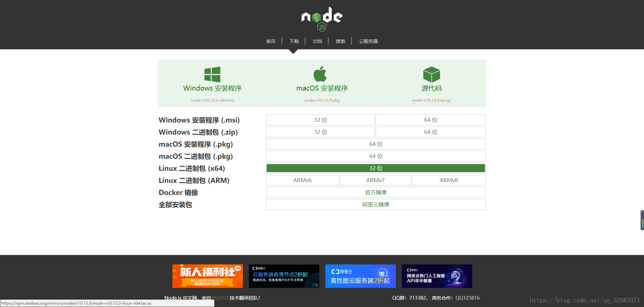
Task: Click the Windows 安装程序 (.msi) row label
Action: 199,120
